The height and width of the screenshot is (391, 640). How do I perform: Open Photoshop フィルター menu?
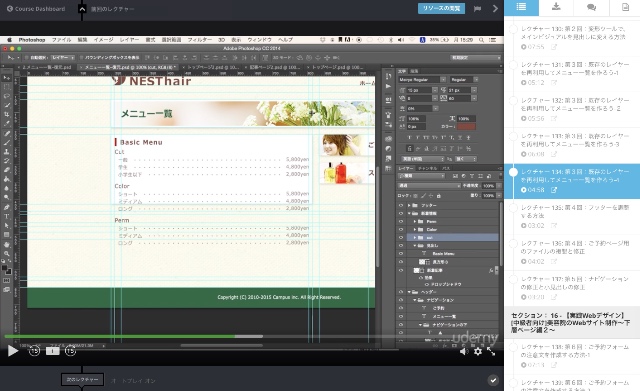click(200, 40)
